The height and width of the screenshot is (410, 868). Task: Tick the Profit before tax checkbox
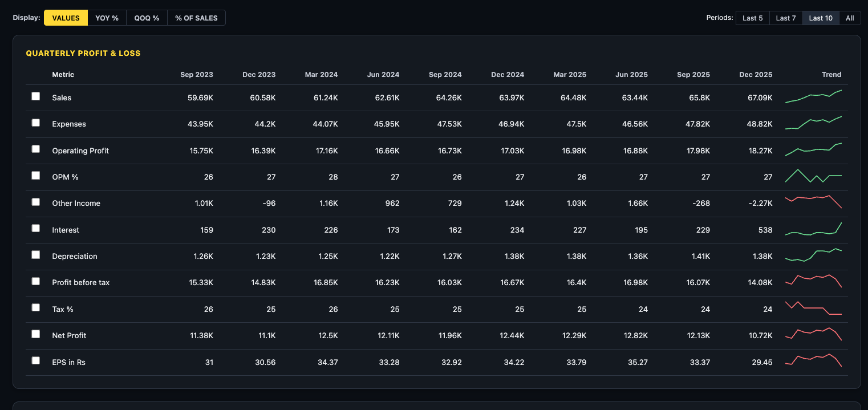pos(35,281)
